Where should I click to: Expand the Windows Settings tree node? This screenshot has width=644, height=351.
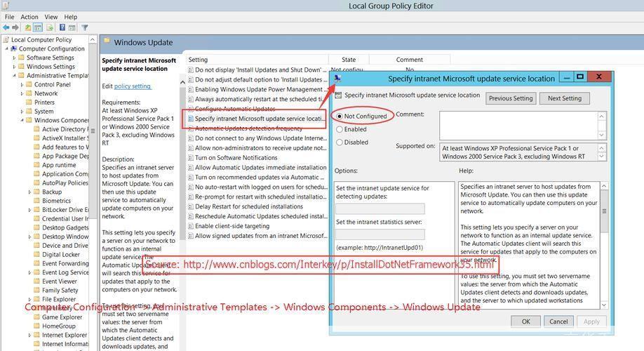pos(14,67)
